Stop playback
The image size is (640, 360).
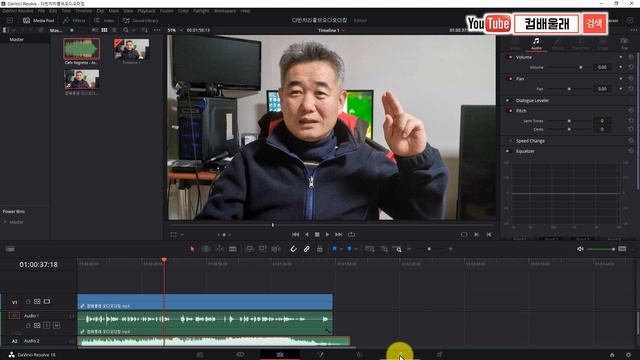pos(317,235)
